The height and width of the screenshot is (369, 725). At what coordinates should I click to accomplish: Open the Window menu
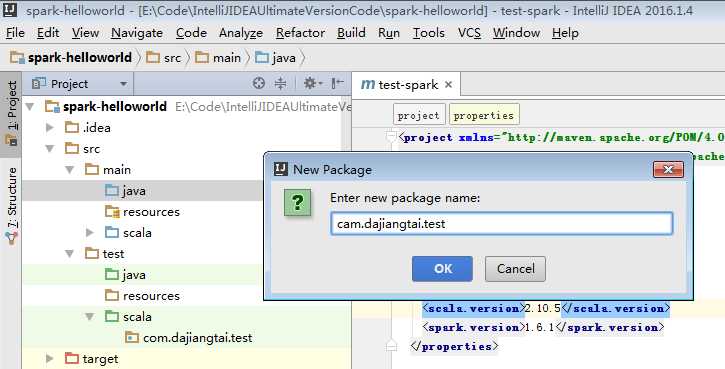pos(516,33)
